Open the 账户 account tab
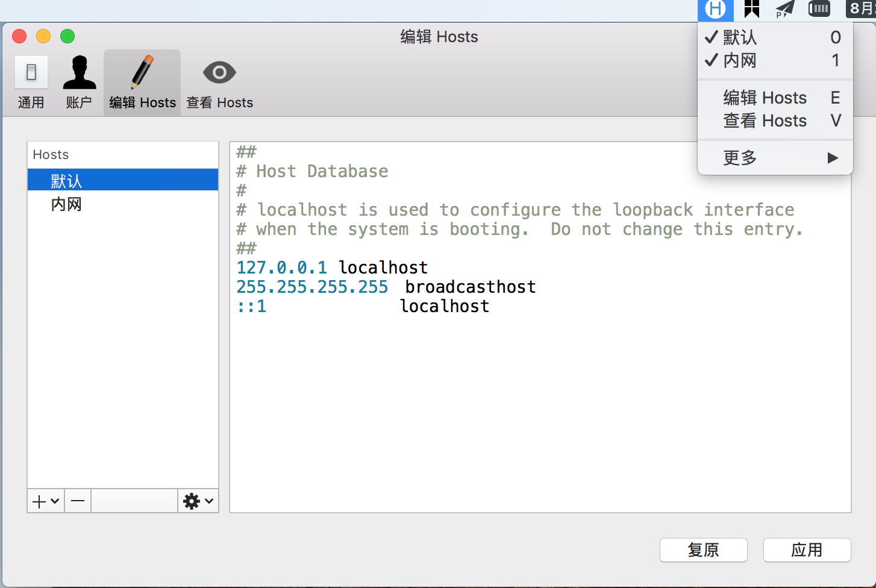Viewport: 876px width, 588px height. click(79, 83)
